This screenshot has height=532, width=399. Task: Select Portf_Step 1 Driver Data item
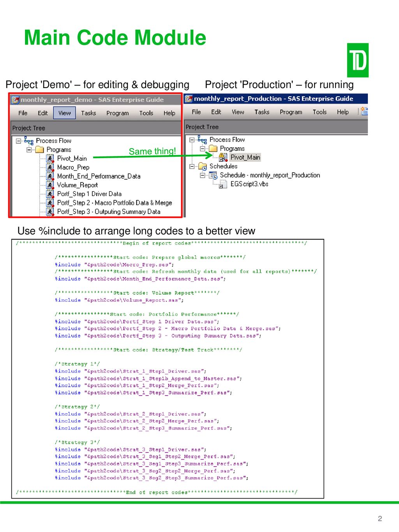pyautogui.click(x=89, y=194)
